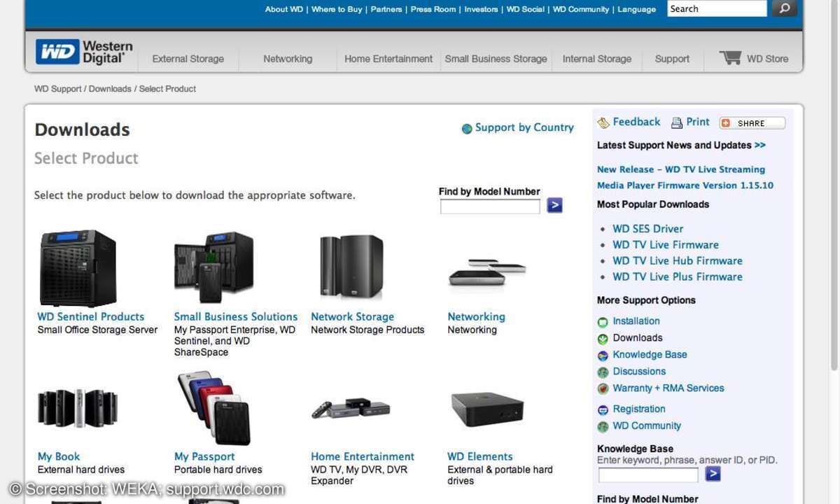Click the SHARE button
The width and height of the screenshot is (840, 504).
click(x=752, y=123)
